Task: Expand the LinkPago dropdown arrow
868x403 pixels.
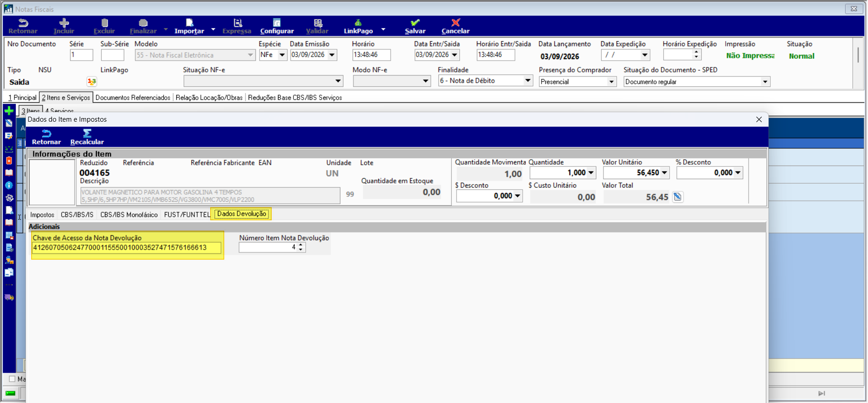Action: point(383,29)
